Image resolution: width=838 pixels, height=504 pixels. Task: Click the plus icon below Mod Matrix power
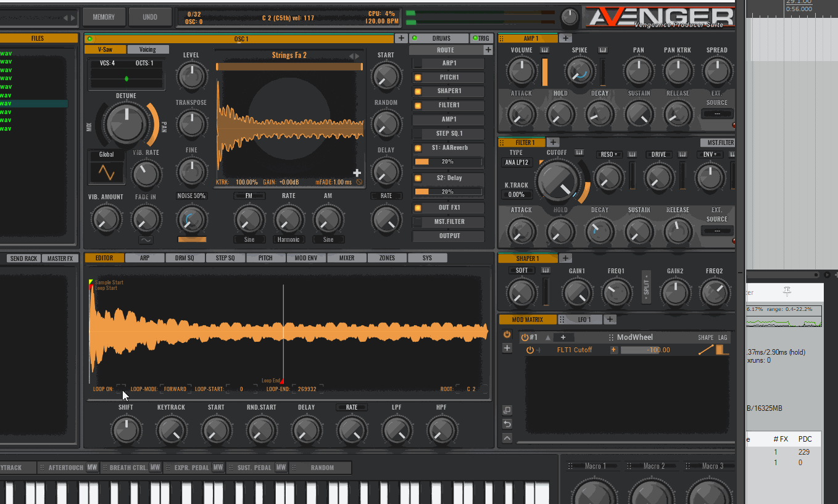[507, 348]
